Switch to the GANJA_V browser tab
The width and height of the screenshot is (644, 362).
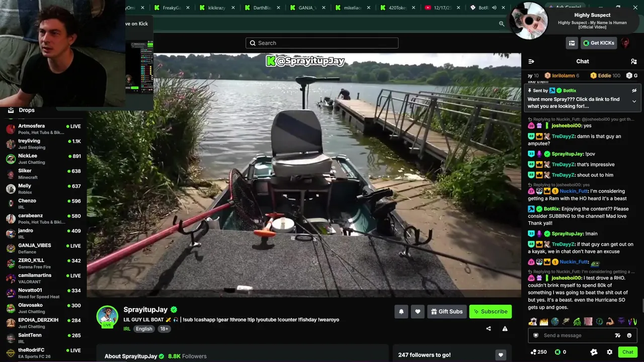(308, 8)
